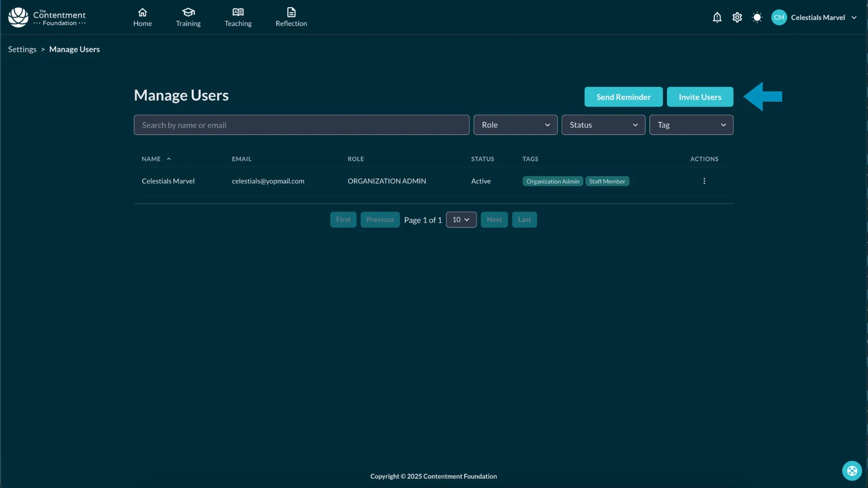Click the Organization Admin tag
The height and width of the screenshot is (488, 868).
coord(552,181)
